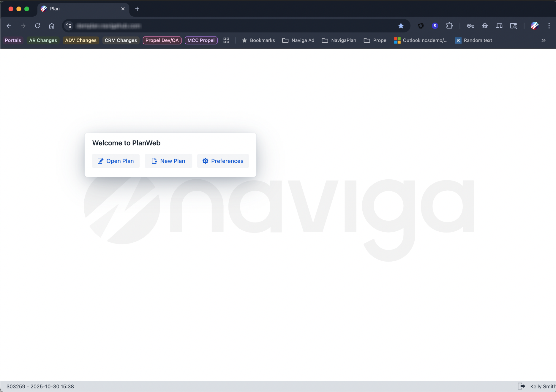The image size is (556, 392).
Task: Close the Plan tab
Action: click(123, 9)
